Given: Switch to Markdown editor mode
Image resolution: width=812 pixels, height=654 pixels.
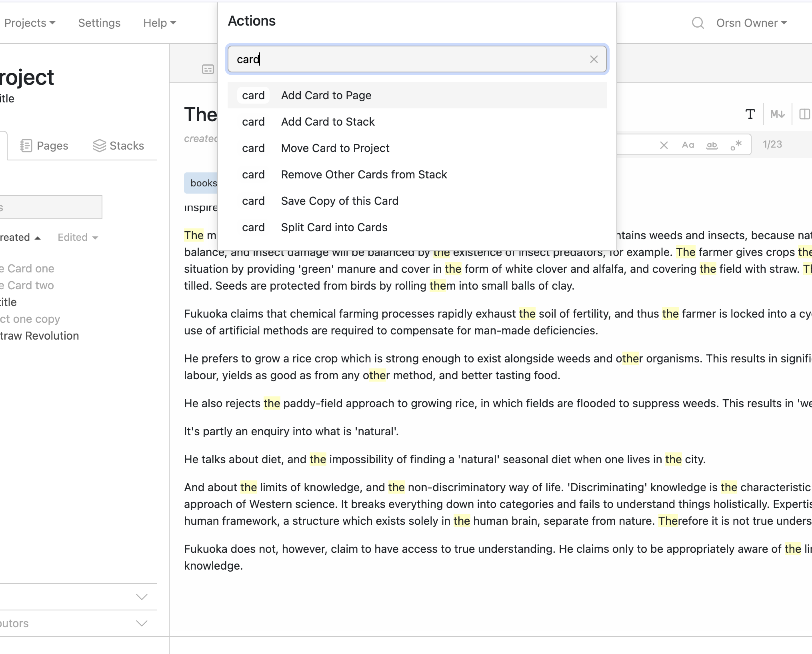Looking at the screenshot, I should pos(778,114).
